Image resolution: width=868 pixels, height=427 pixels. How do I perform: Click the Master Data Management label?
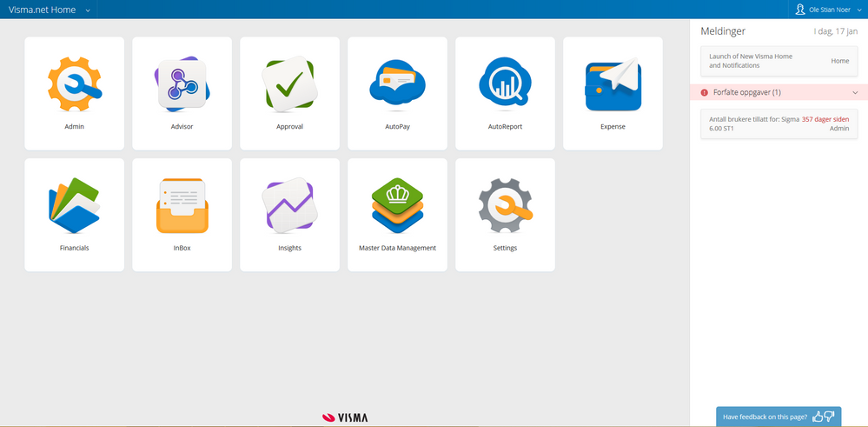[397, 248]
